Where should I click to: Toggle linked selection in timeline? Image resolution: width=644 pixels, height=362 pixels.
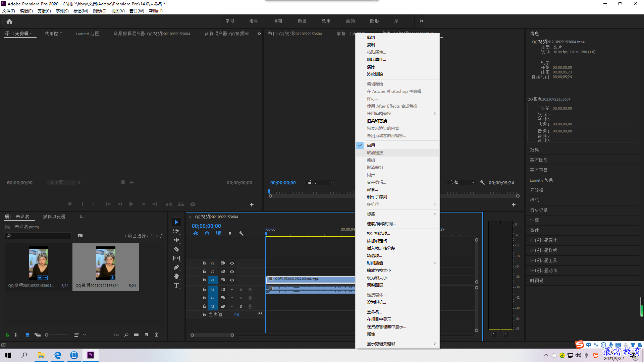point(218,233)
